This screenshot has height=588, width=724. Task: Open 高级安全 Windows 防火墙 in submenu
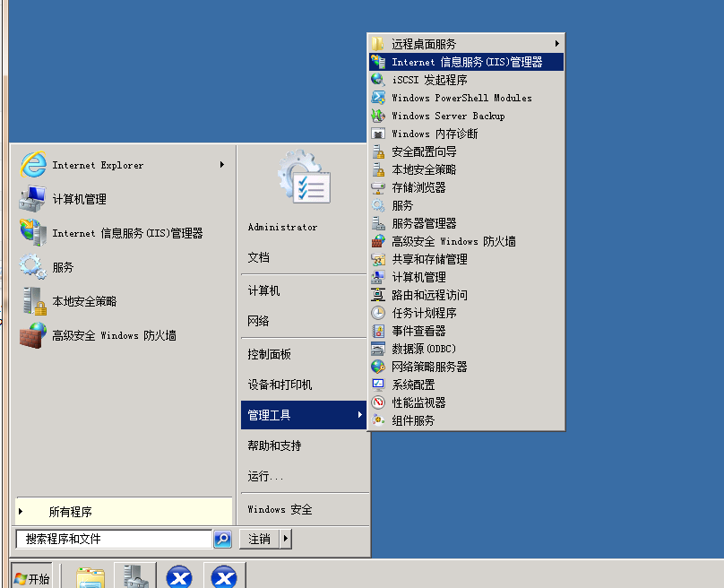click(466, 241)
